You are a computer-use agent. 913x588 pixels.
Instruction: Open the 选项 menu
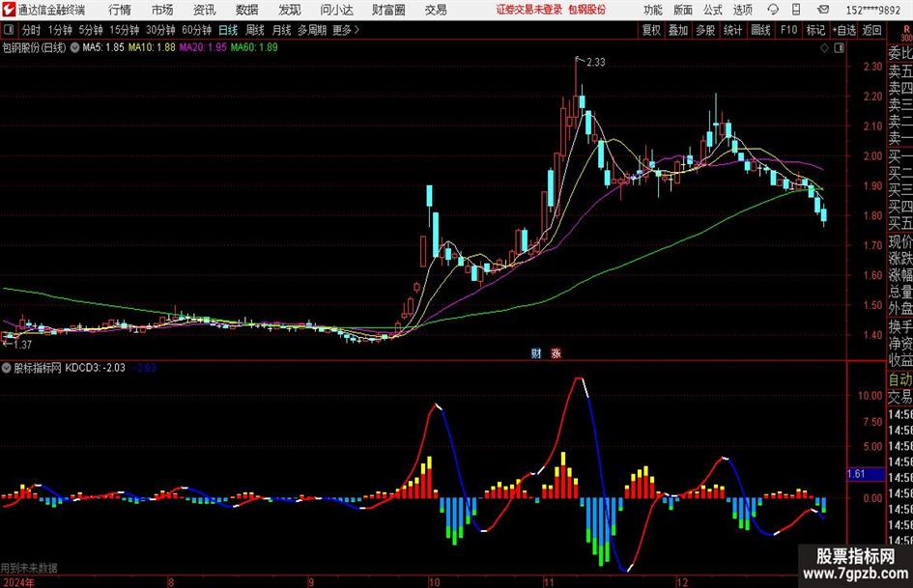pos(742,10)
